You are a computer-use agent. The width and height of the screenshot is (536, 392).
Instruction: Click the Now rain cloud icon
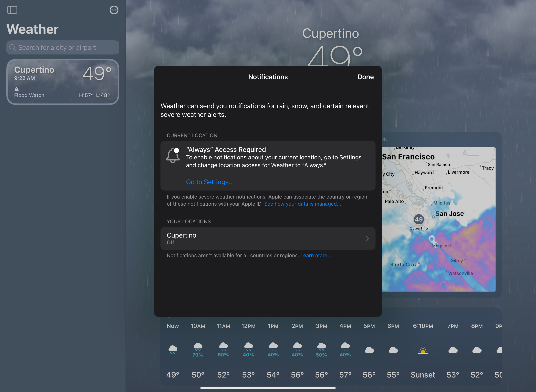pos(173,349)
